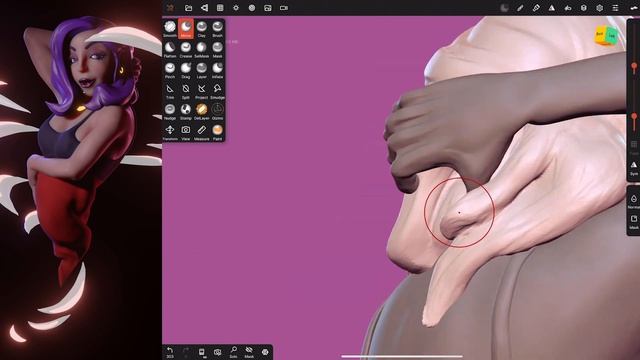
Task: Select the Nudge tool
Action: tap(170, 111)
